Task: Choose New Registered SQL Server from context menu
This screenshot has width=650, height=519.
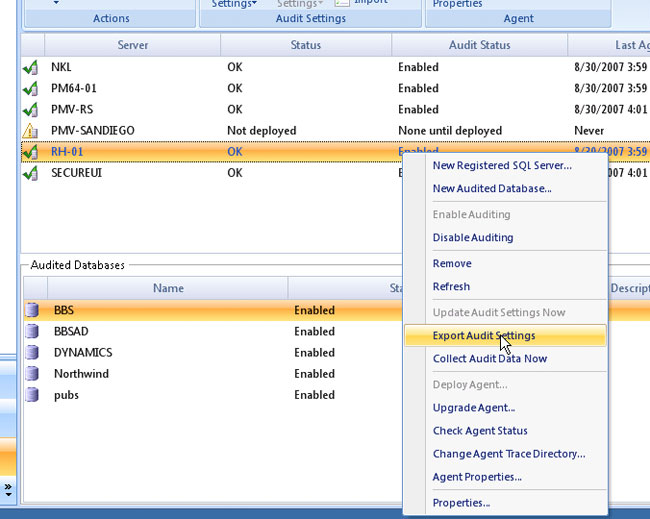Action: click(x=502, y=165)
